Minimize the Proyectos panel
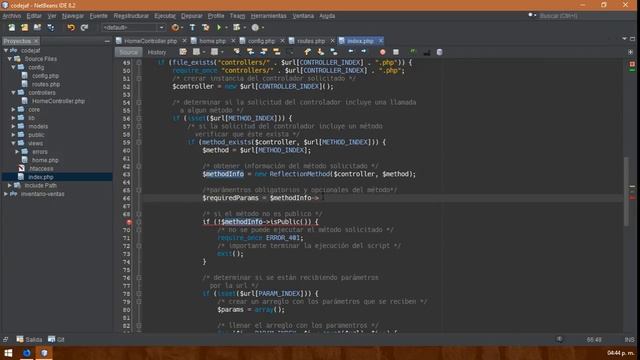This screenshot has height=360, width=640. [107, 41]
